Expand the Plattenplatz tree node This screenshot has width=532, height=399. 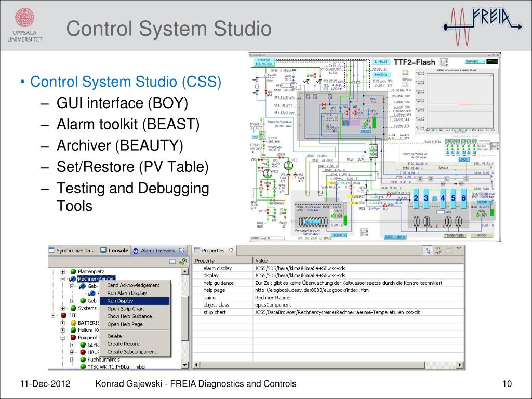pos(63,271)
